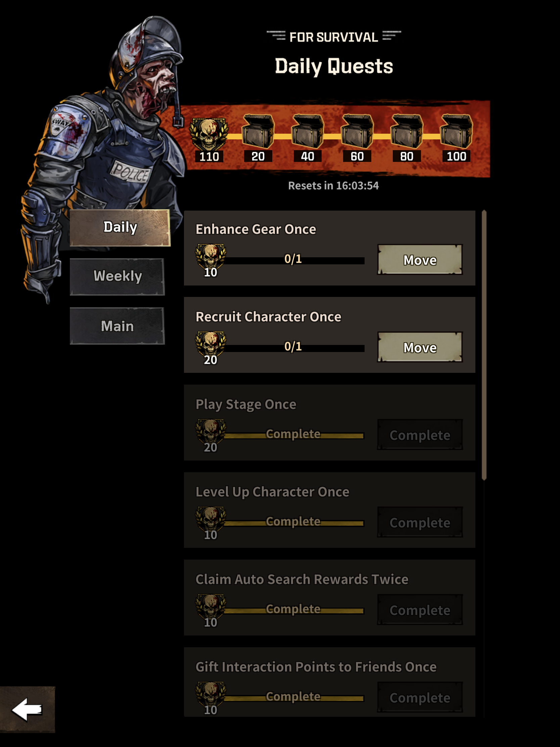Tap skull badge on Enhance Gear quest

(x=211, y=257)
